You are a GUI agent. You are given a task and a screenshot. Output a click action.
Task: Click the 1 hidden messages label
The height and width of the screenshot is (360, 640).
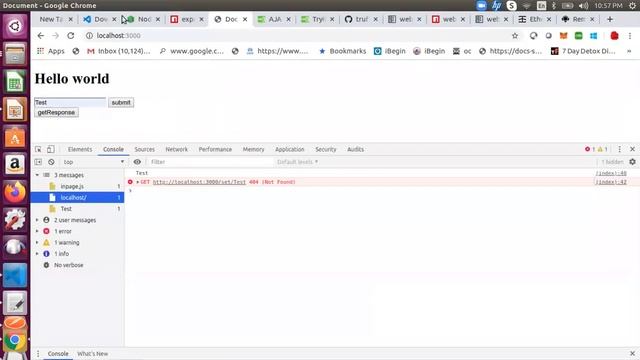click(612, 162)
